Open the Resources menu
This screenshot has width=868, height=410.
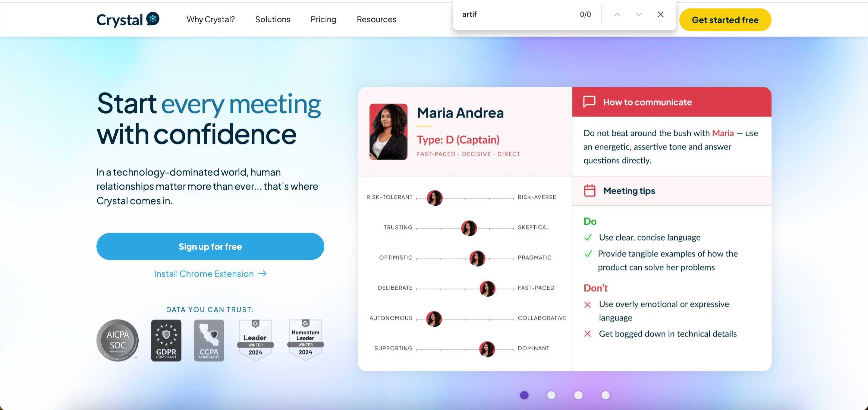click(376, 20)
